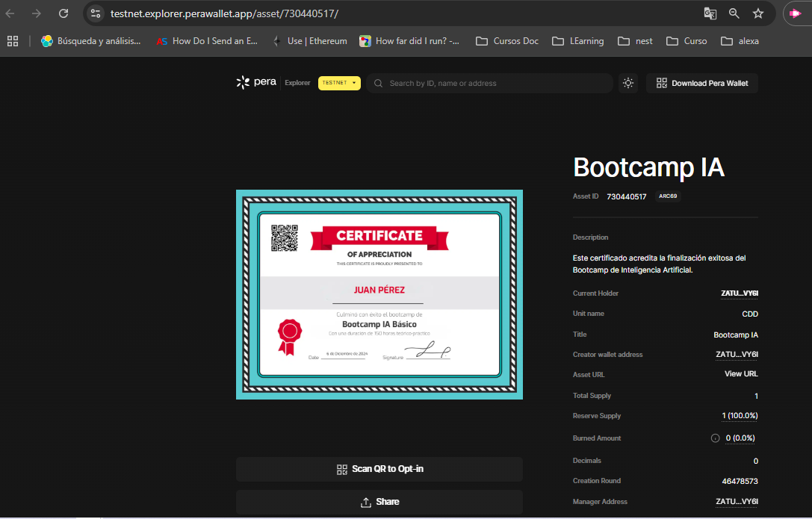This screenshot has width=812, height=519.
Task: Open the certificate image thumbnail
Action: (379, 294)
